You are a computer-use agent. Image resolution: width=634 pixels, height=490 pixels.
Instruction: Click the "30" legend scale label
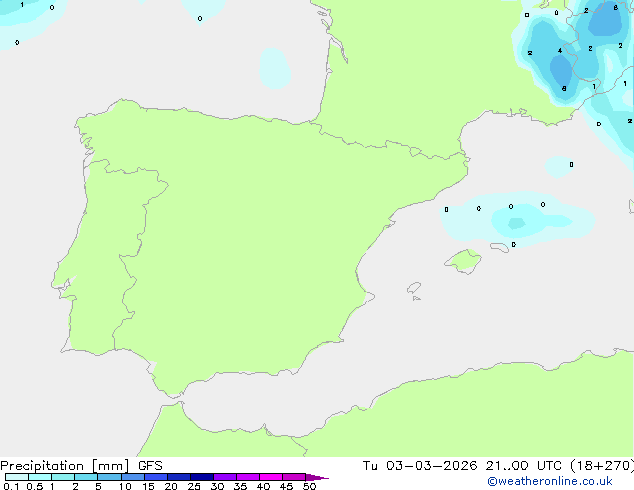click(x=217, y=486)
